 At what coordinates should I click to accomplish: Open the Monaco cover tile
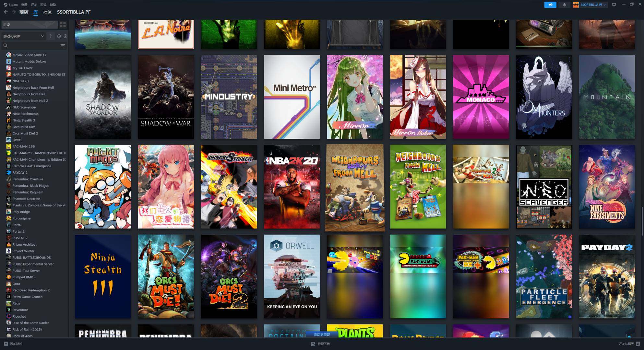click(x=481, y=97)
